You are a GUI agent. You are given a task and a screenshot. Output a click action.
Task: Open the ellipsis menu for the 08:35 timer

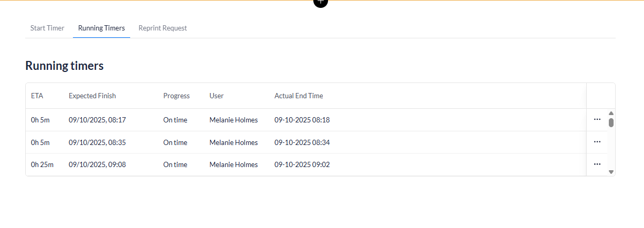click(597, 142)
